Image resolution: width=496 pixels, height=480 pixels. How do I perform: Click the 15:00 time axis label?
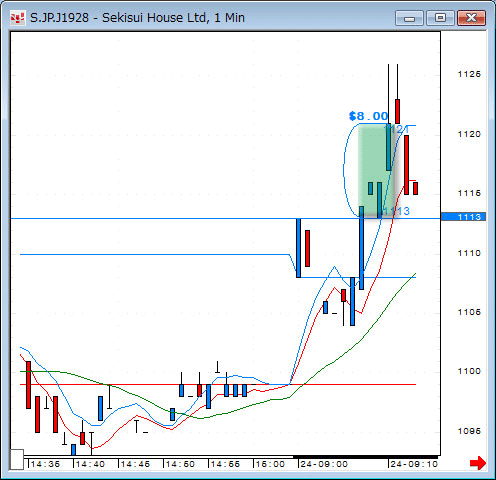tap(270, 464)
